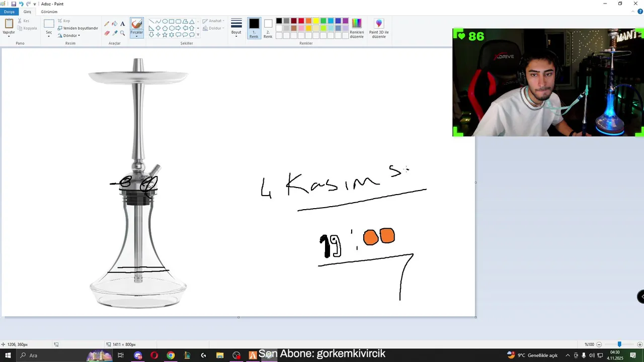Open File Explorer from the taskbar

220,355
